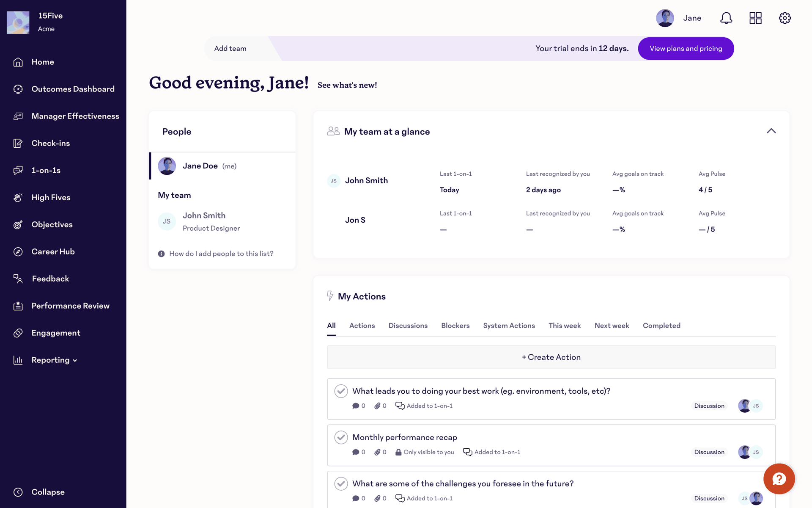Mark 'What leads you to doing your best work' complete
812x508 pixels.
click(x=341, y=391)
